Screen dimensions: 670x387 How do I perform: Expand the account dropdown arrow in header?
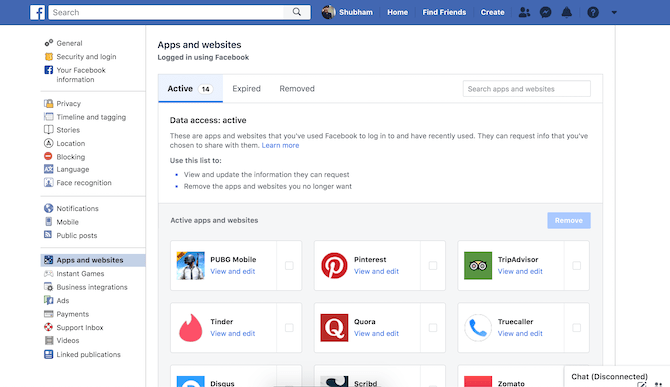click(614, 12)
